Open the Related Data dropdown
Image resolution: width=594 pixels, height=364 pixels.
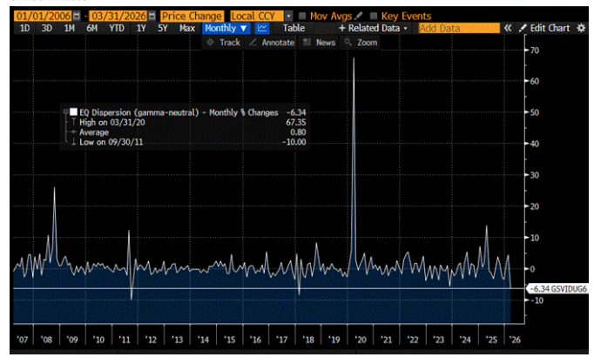[x=373, y=29]
